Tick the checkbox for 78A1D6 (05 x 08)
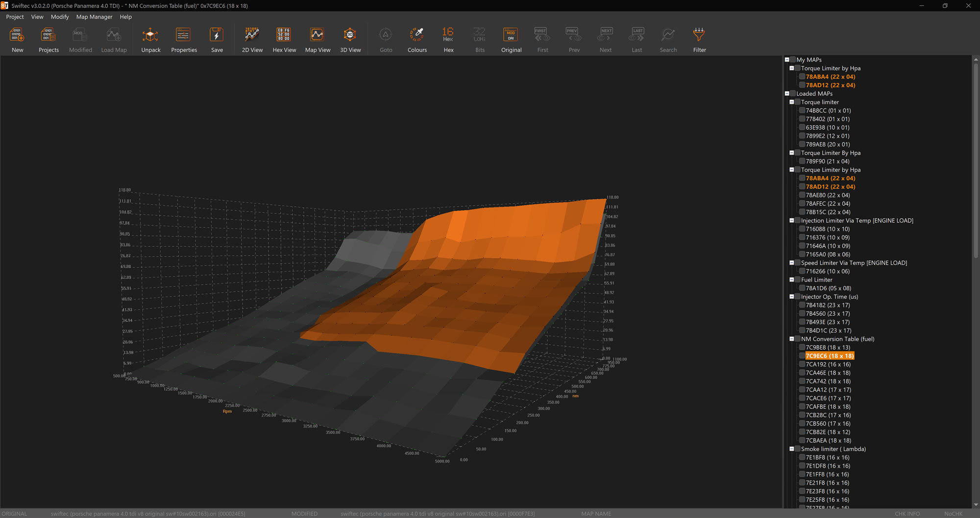Viewport: 980px width, 518px height. [802, 288]
